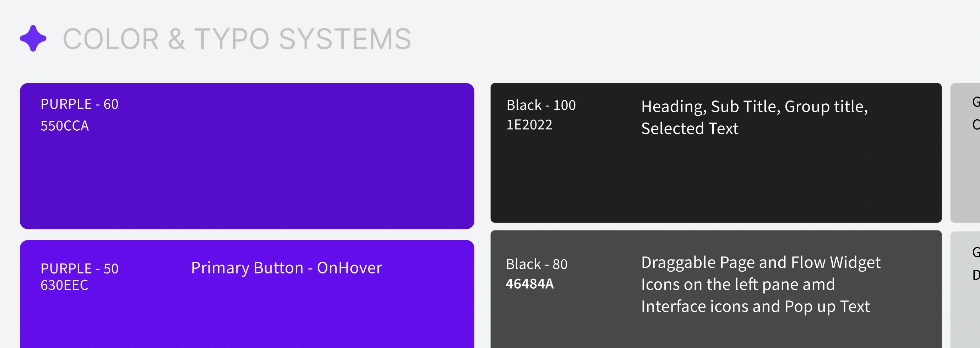Click the PURPLE - 50 label
This screenshot has width=980, height=348.
(x=80, y=268)
